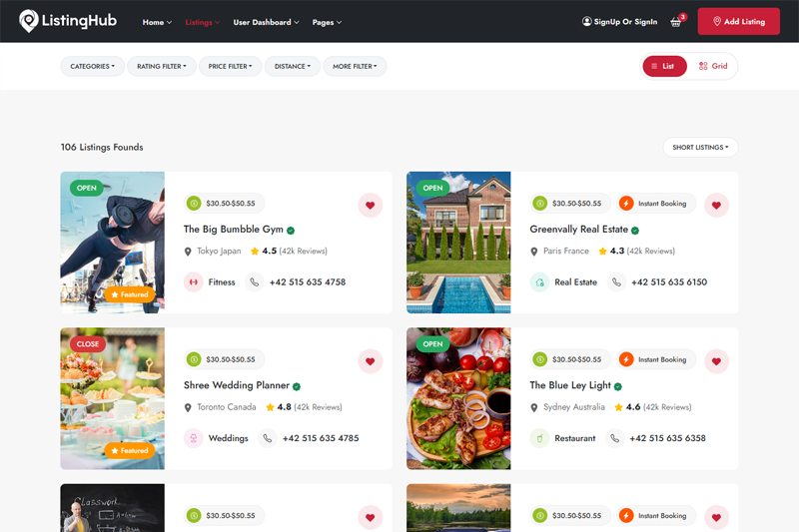Screen dimensions: 799x532
Task: Click the Toronto Canada location pin icon
Action: tap(188, 408)
